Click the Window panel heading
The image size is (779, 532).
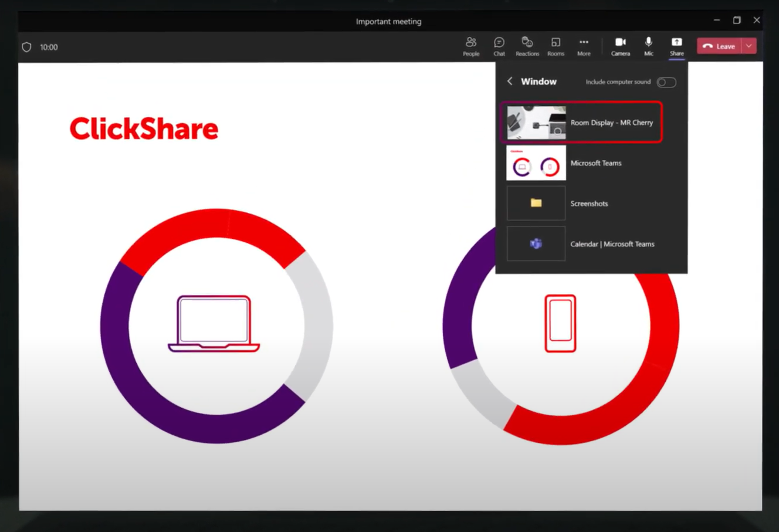(x=538, y=82)
